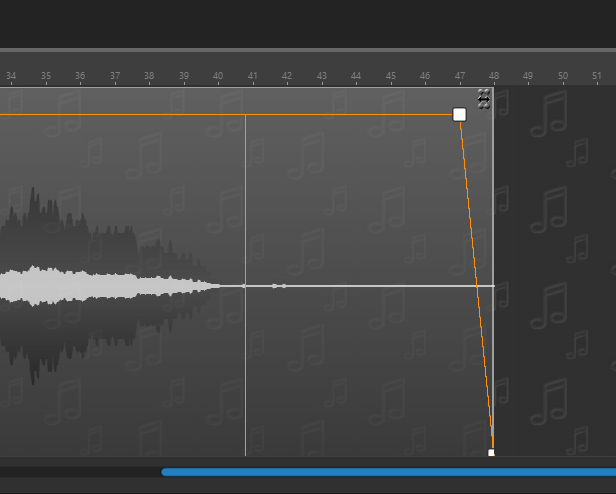Click ruler mark 48 at clip end
This screenshot has width=616, height=494.
tap(494, 76)
